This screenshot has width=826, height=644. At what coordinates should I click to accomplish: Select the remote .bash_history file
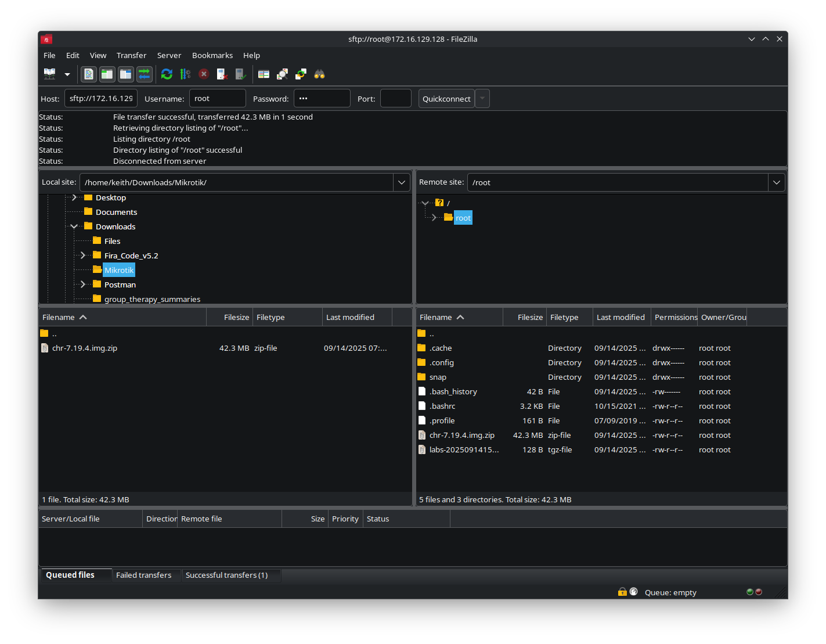pos(601,391)
